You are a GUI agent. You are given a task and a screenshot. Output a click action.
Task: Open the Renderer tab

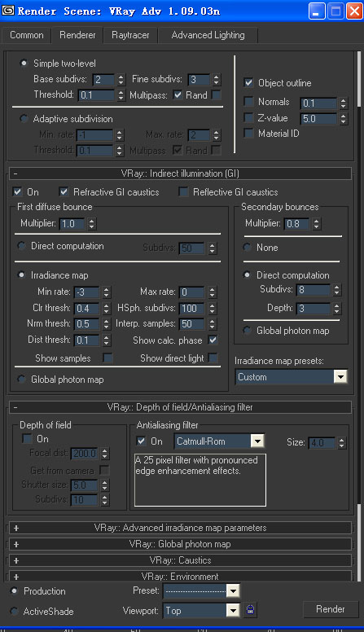(x=77, y=35)
